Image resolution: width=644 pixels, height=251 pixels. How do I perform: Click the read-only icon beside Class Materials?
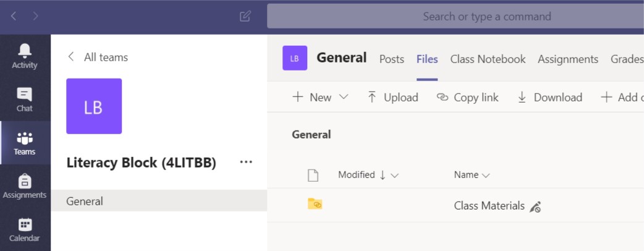[535, 206]
